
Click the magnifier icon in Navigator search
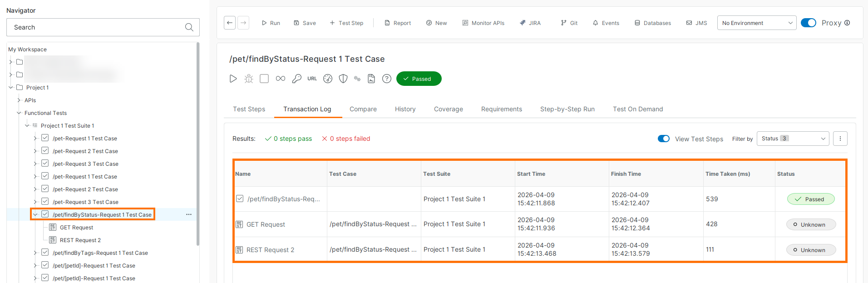(x=189, y=27)
